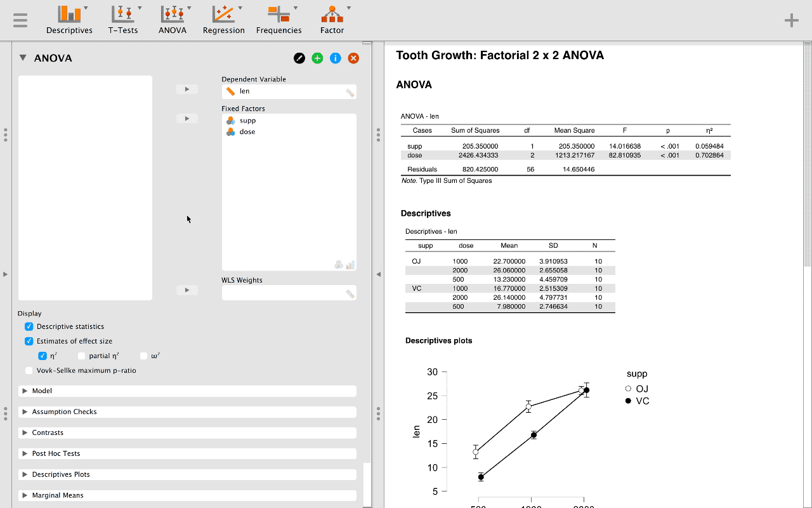The height and width of the screenshot is (508, 812).
Task: Click the Type III Sum of Squares note
Action: (447, 181)
